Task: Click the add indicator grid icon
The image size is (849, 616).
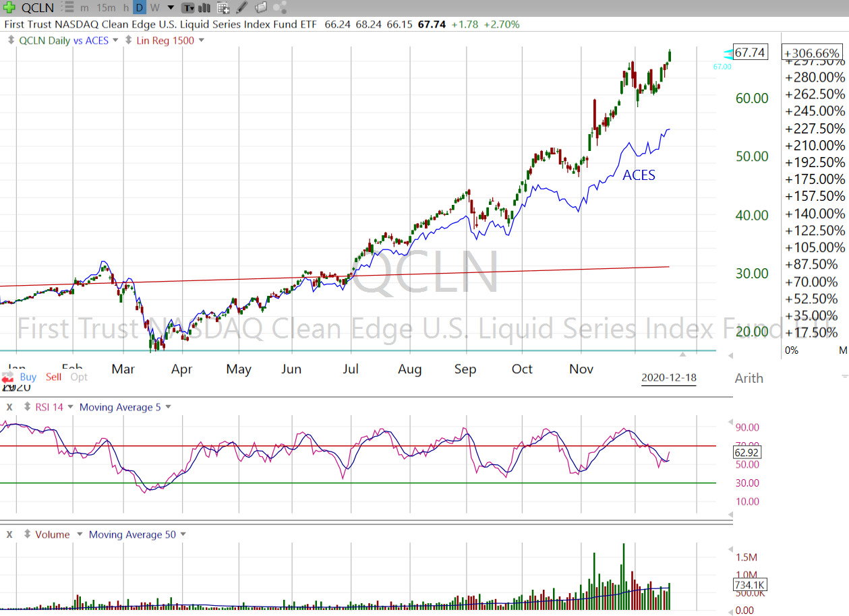Action: 223,8
